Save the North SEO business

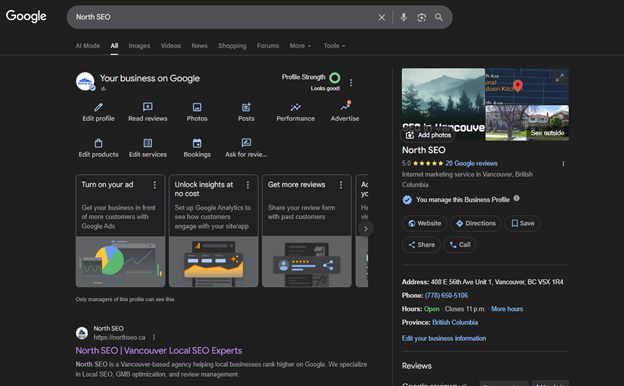(522, 223)
